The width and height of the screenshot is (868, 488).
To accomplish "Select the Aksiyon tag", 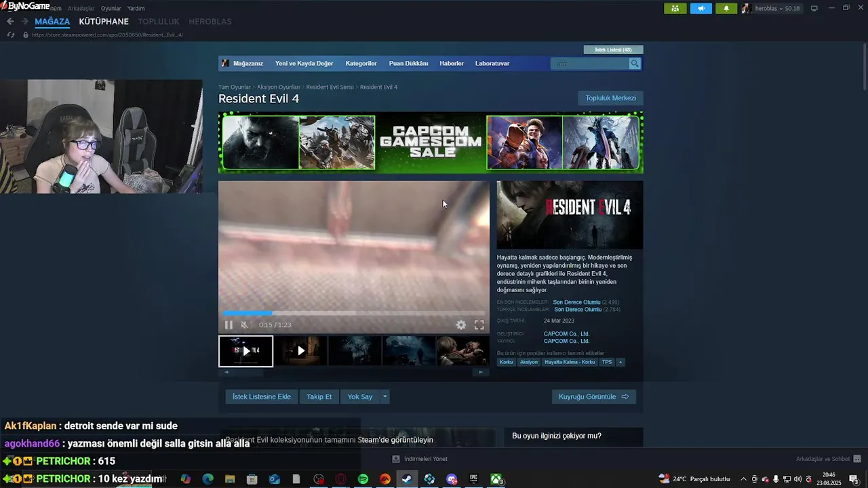I will click(x=529, y=362).
